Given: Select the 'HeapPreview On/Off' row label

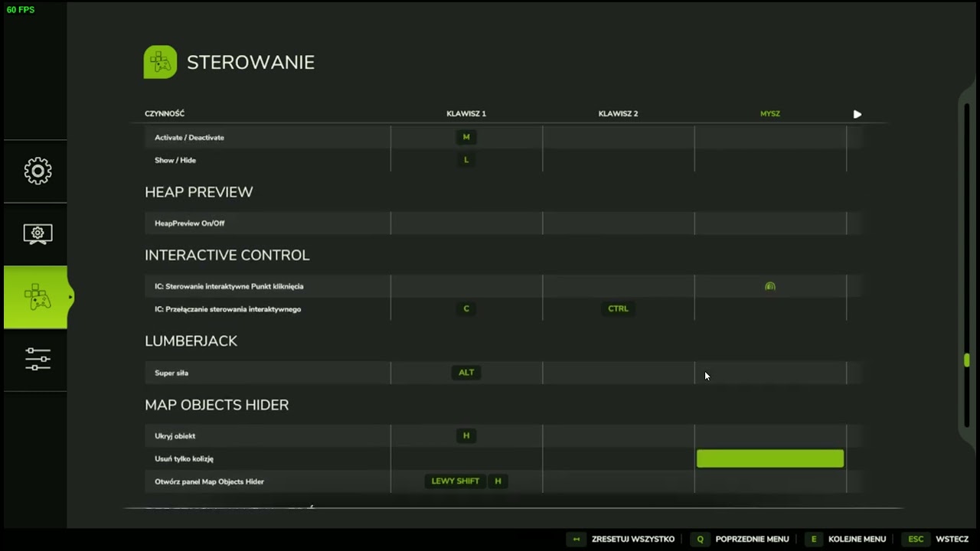Looking at the screenshot, I should [190, 223].
